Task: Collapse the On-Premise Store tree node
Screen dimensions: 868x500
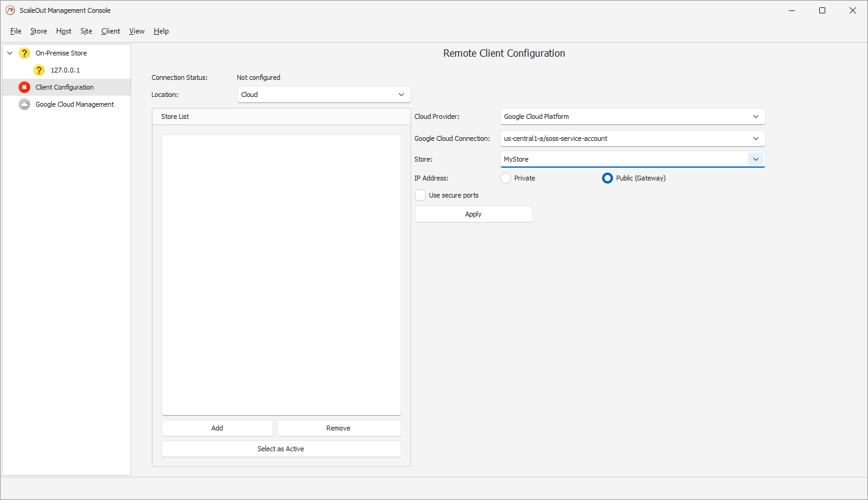Action: pyautogui.click(x=10, y=53)
